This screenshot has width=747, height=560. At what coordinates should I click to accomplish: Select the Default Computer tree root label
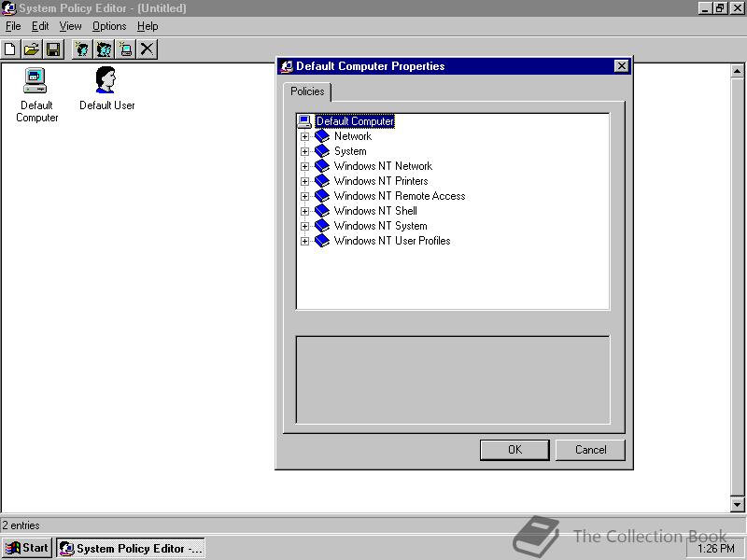tap(355, 121)
